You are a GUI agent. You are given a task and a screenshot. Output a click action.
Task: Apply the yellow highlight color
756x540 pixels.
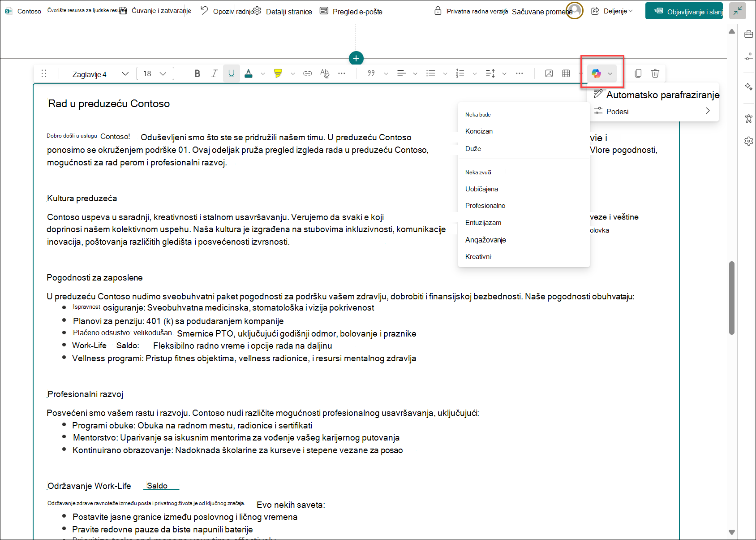click(278, 73)
